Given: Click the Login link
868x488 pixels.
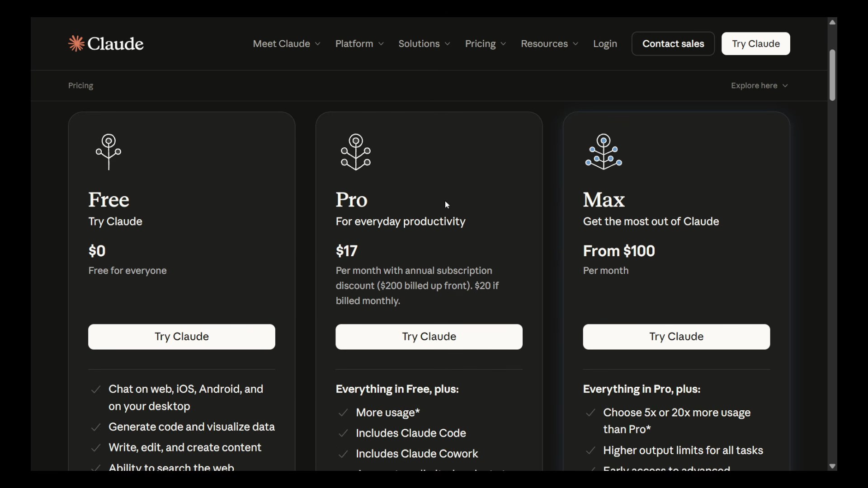Looking at the screenshot, I should click(605, 44).
